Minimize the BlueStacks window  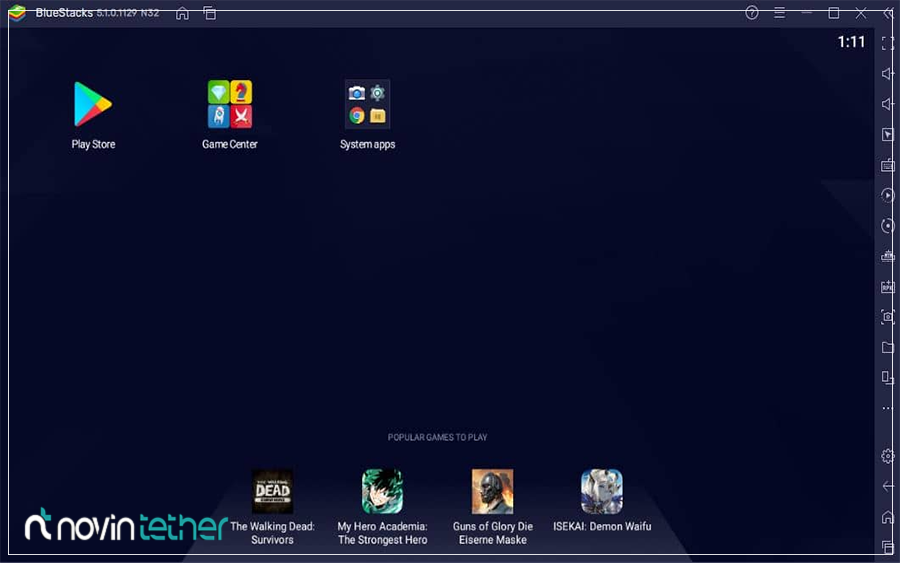[x=806, y=13]
